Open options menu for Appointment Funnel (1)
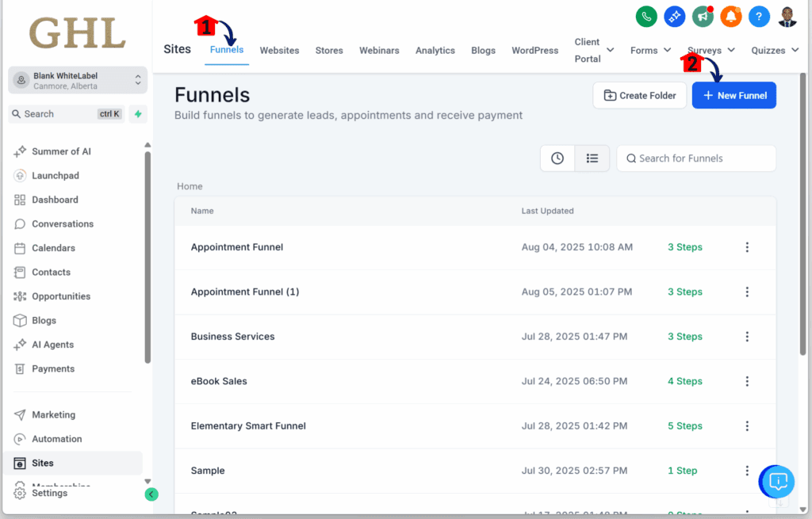 (747, 292)
